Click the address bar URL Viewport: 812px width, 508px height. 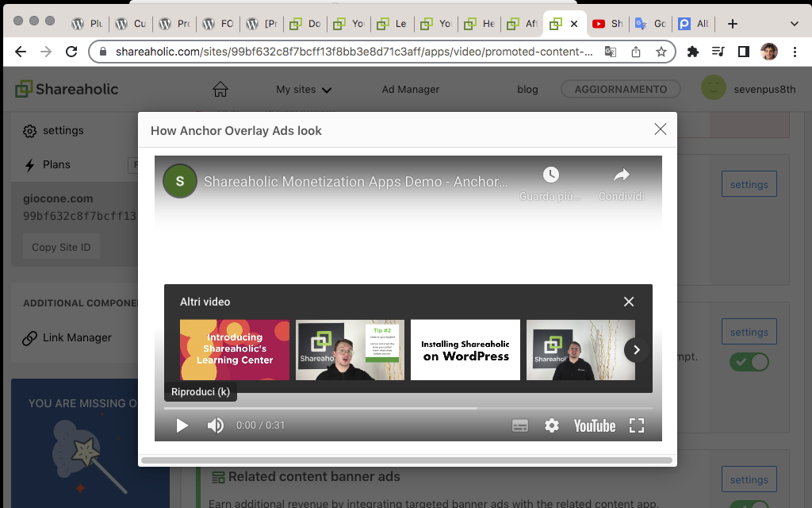point(354,52)
